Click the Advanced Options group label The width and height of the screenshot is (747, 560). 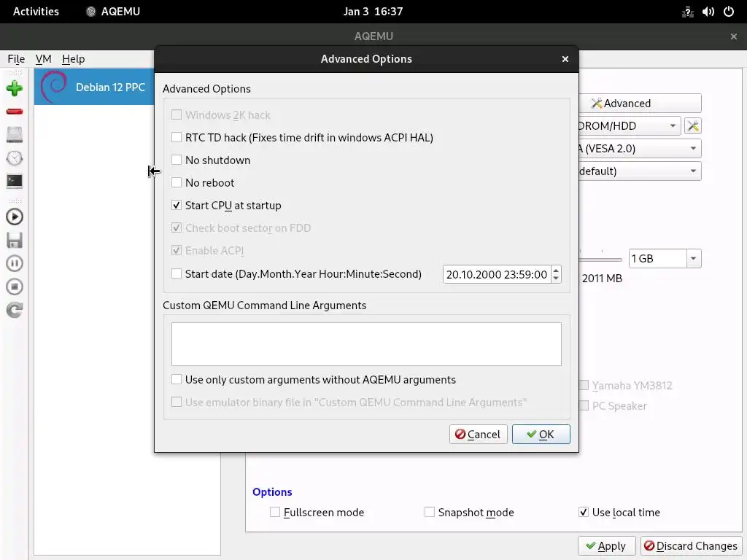pos(206,88)
